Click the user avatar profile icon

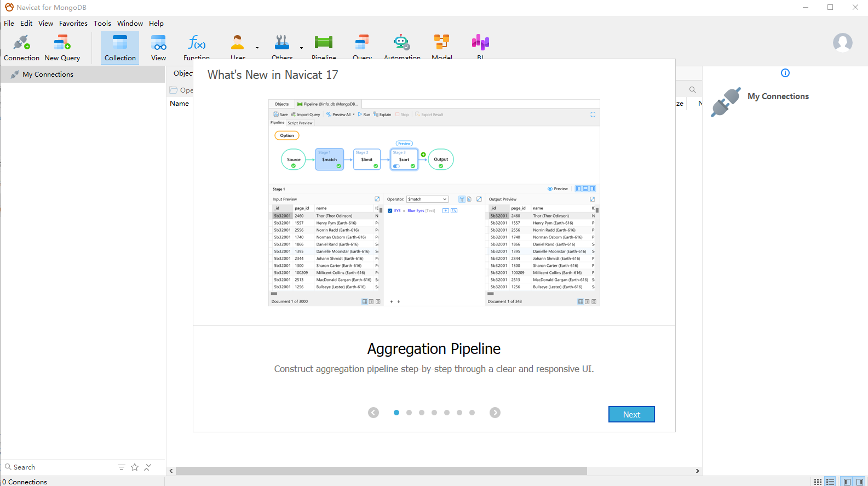pyautogui.click(x=842, y=42)
